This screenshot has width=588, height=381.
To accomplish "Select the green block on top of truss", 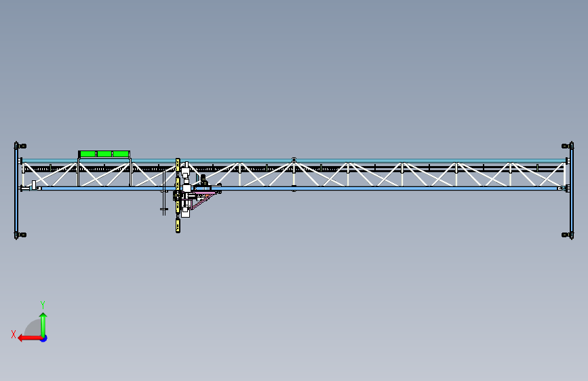I will [x=104, y=154].
